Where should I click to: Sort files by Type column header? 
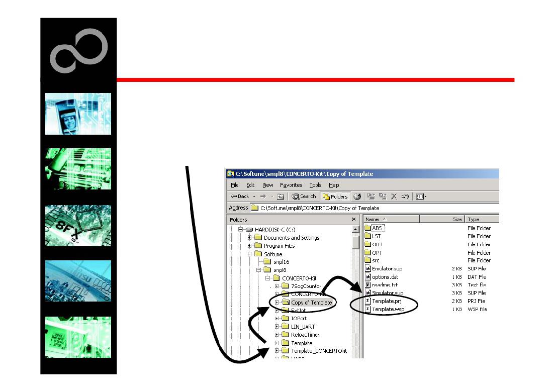click(x=482, y=219)
